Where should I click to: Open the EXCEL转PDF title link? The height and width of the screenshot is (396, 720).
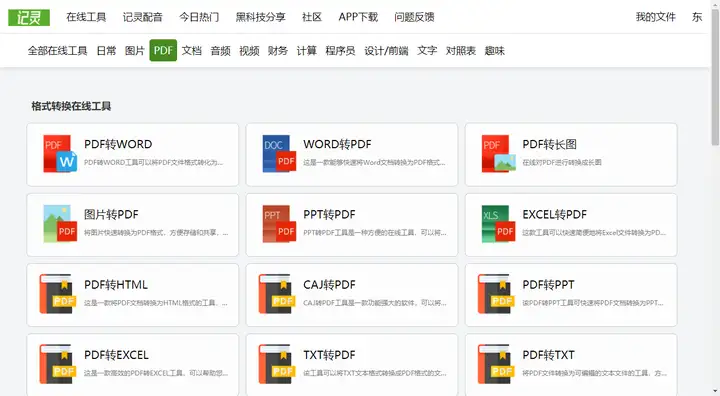[x=555, y=215]
